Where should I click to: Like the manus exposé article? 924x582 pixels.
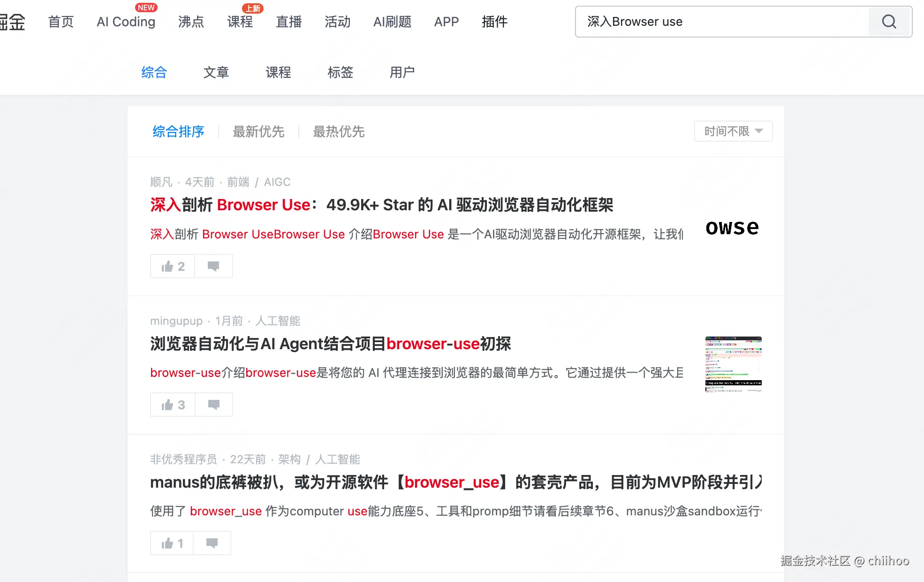pyautogui.click(x=171, y=543)
